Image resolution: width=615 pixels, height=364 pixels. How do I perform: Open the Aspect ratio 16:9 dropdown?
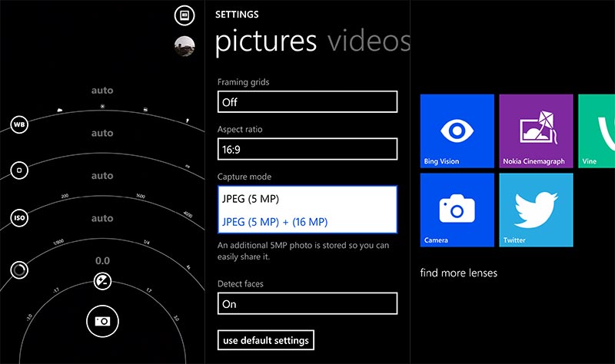pyautogui.click(x=307, y=149)
